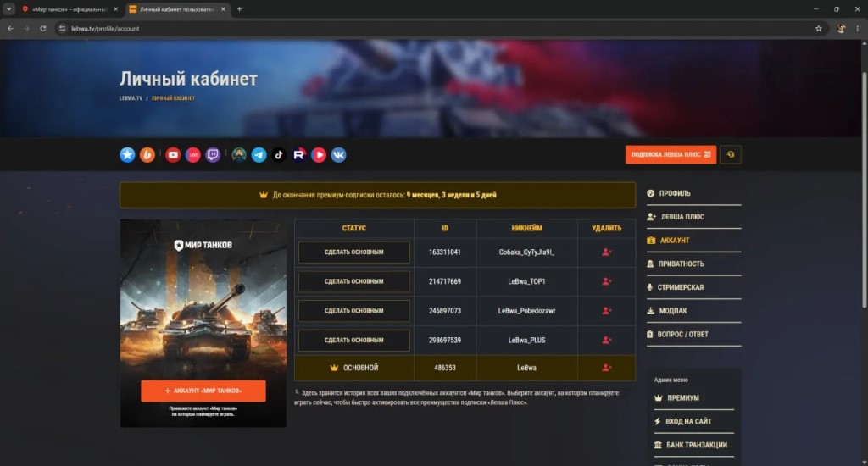868x466 pixels.
Task: Open the purple Twitch icon
Action: click(x=213, y=155)
